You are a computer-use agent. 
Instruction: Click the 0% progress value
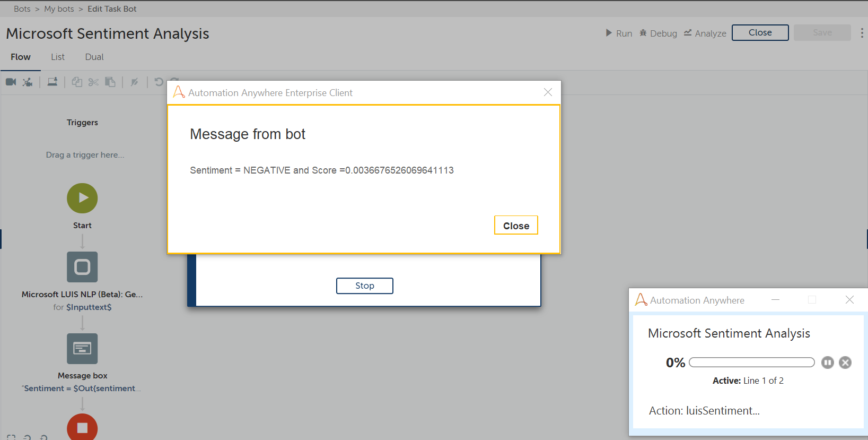pyautogui.click(x=676, y=363)
